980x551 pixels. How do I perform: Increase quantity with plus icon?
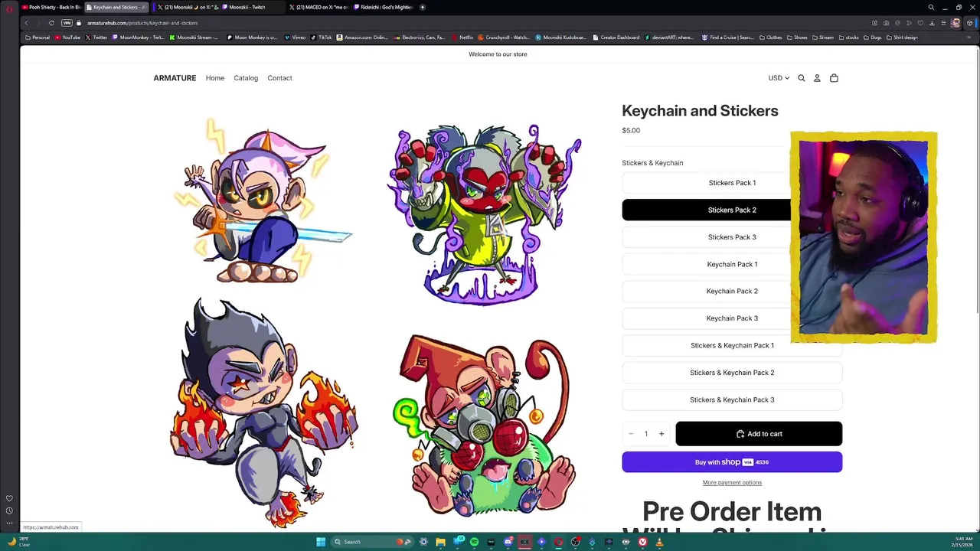pos(661,434)
